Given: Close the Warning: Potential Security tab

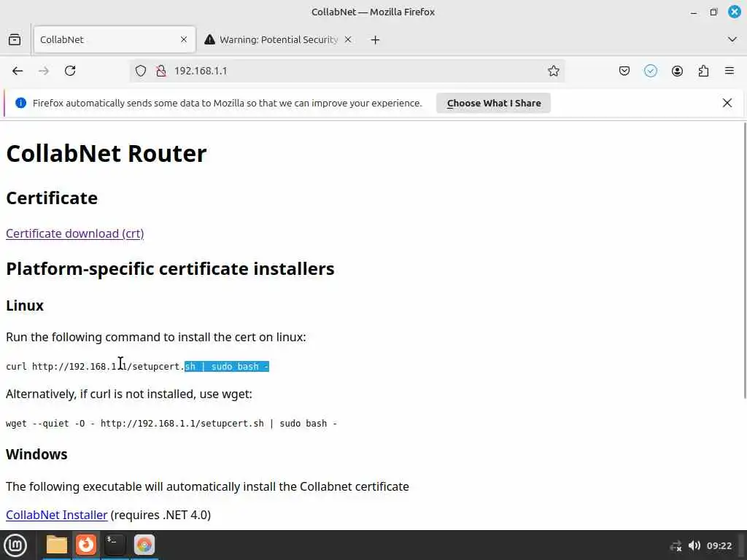Looking at the screenshot, I should [348, 39].
